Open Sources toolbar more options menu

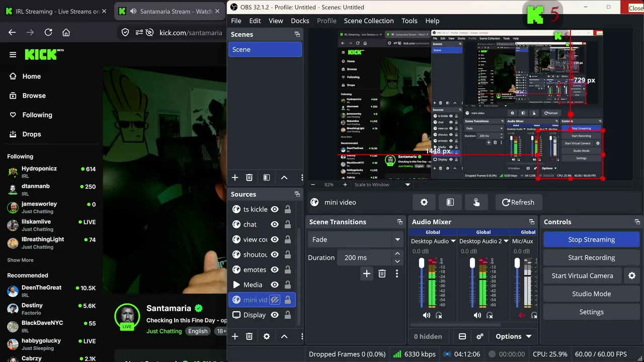tap(302, 336)
